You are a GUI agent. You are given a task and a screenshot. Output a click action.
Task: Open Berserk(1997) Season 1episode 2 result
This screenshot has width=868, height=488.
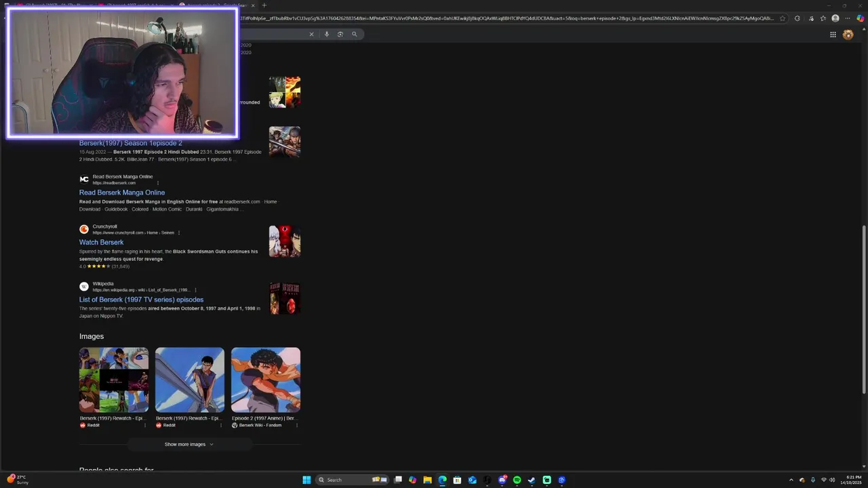(x=130, y=143)
